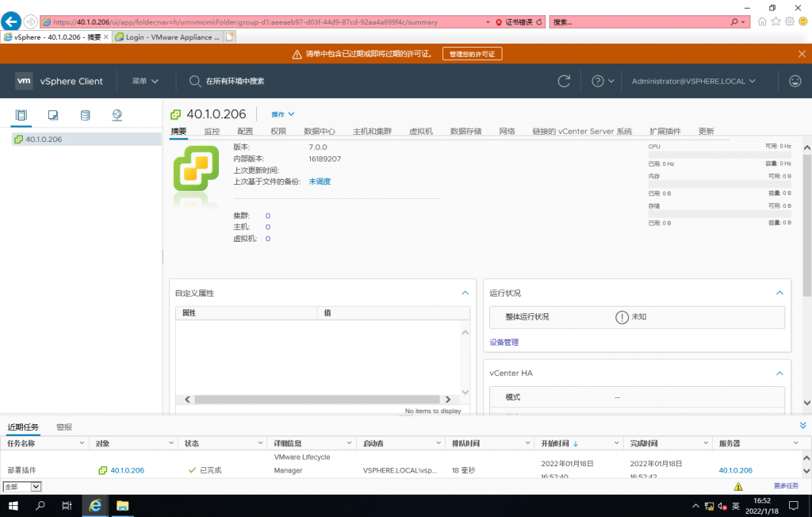Image resolution: width=812 pixels, height=517 pixels.
Task: Collapse the recent tasks panel
Action: point(802,425)
